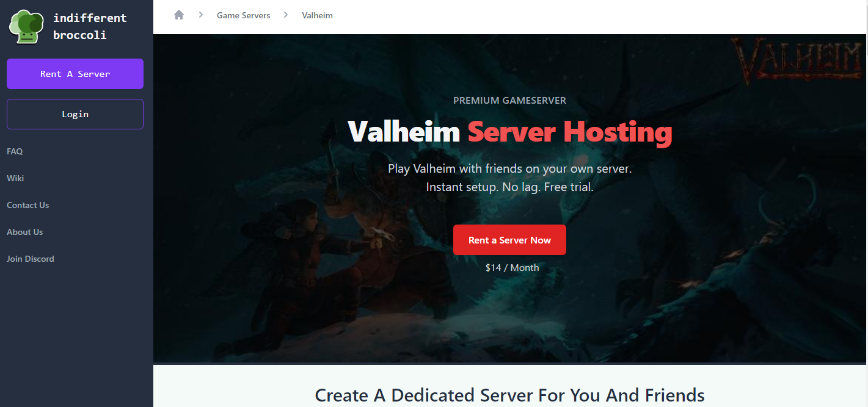Navigate to About Us
This screenshot has width=868, height=407.
coord(25,232)
